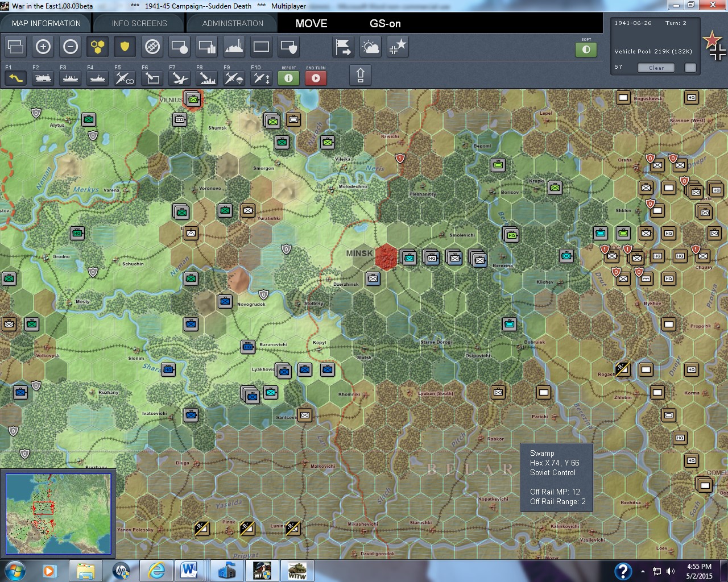Screen dimensions: 728x582
Task: Open the MAP INFORMATION tab
Action: 46,23
